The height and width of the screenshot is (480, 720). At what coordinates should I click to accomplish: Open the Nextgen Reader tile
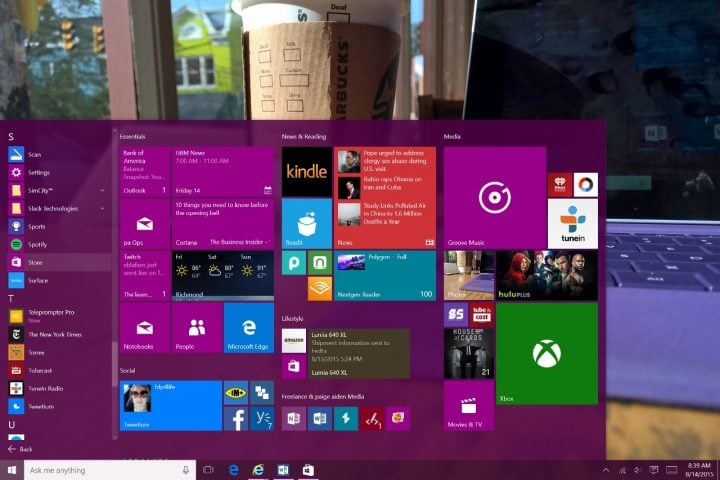pos(385,276)
